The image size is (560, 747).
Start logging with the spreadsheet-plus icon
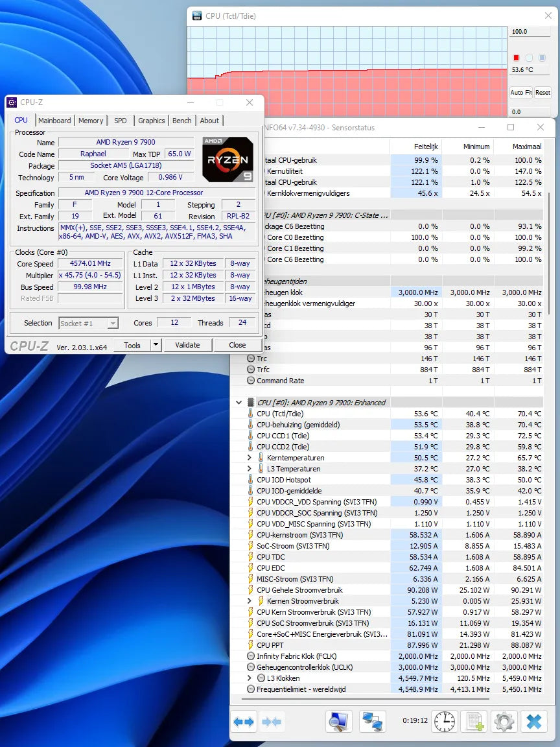[475, 721]
